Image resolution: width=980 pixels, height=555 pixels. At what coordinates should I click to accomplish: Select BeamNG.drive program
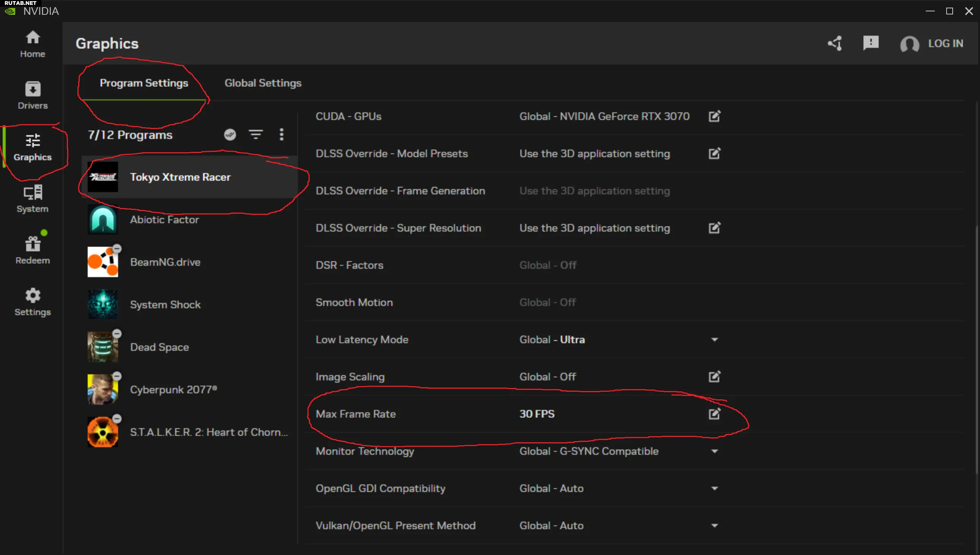(189, 262)
